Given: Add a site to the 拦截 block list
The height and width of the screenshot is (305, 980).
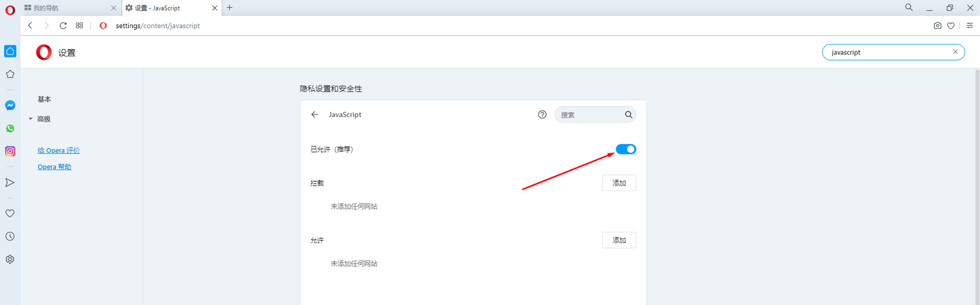Looking at the screenshot, I should pyautogui.click(x=619, y=183).
